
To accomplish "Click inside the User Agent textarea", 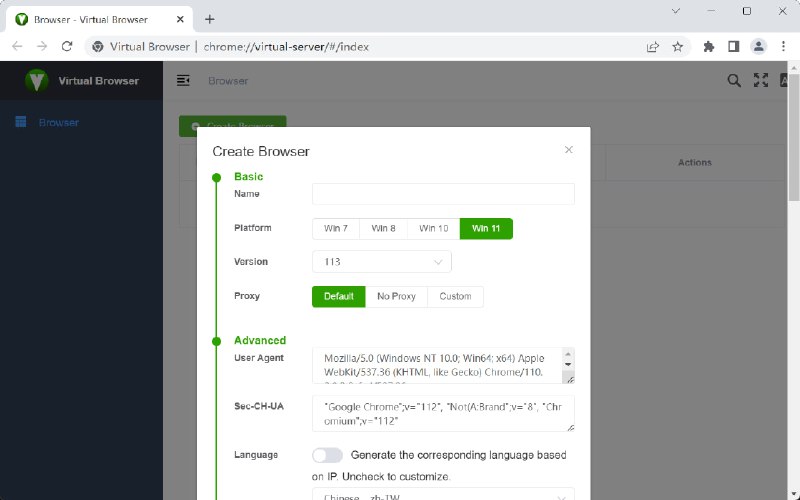I will [437, 365].
